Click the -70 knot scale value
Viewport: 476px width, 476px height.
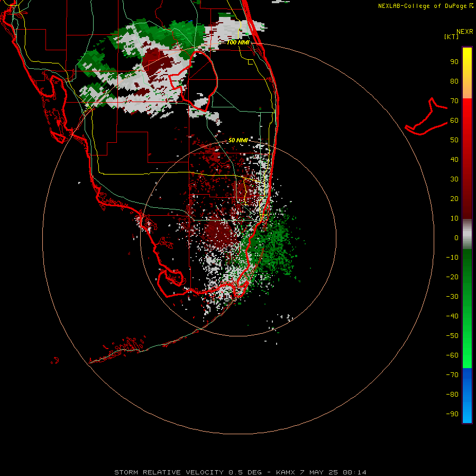click(x=452, y=375)
